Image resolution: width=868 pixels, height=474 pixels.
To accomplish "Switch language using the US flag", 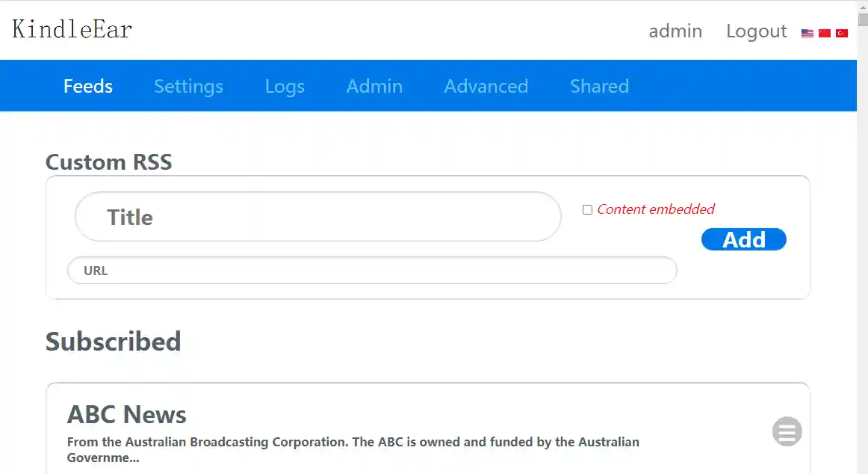I will coord(807,33).
